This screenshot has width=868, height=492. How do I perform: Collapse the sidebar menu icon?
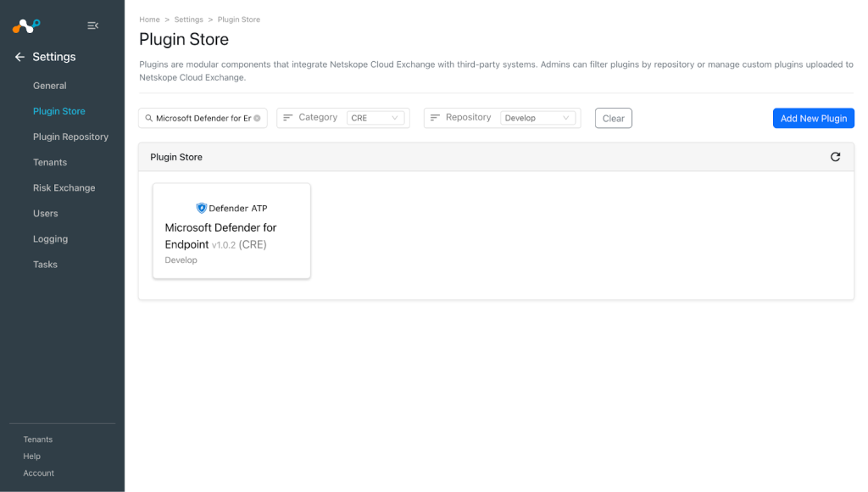(93, 25)
